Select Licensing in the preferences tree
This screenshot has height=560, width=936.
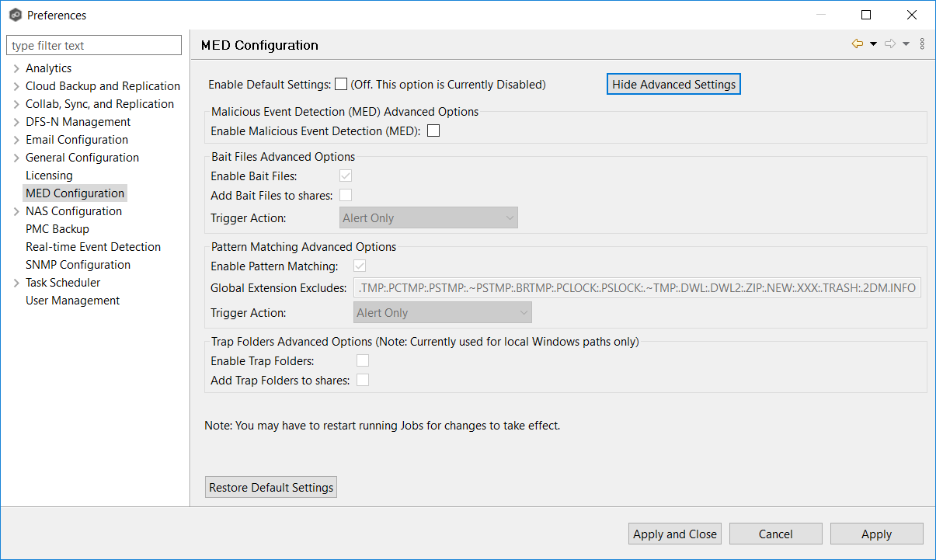pyautogui.click(x=49, y=176)
